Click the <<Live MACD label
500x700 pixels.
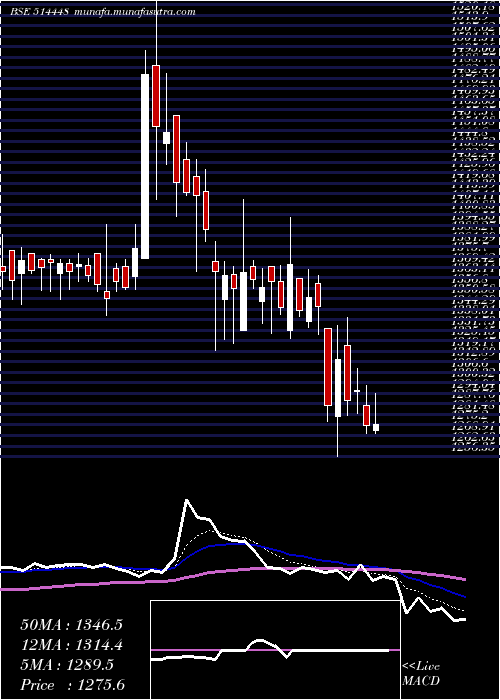421,674
